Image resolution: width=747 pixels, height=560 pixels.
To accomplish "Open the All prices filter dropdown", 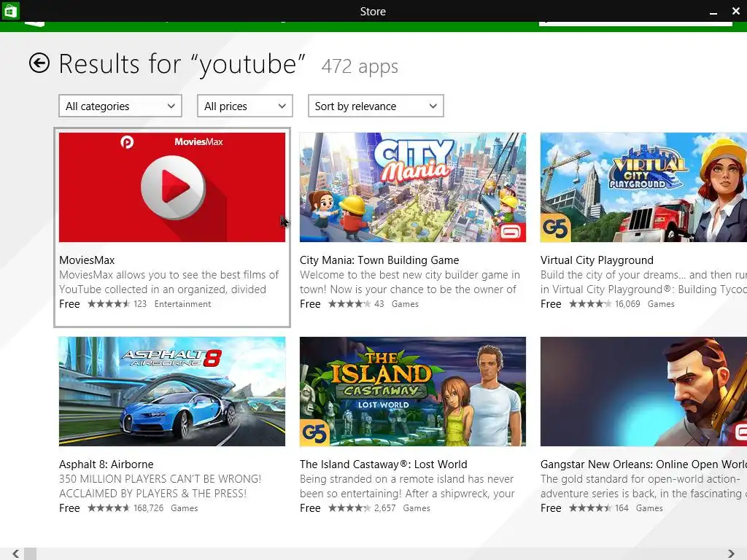I will coord(245,106).
